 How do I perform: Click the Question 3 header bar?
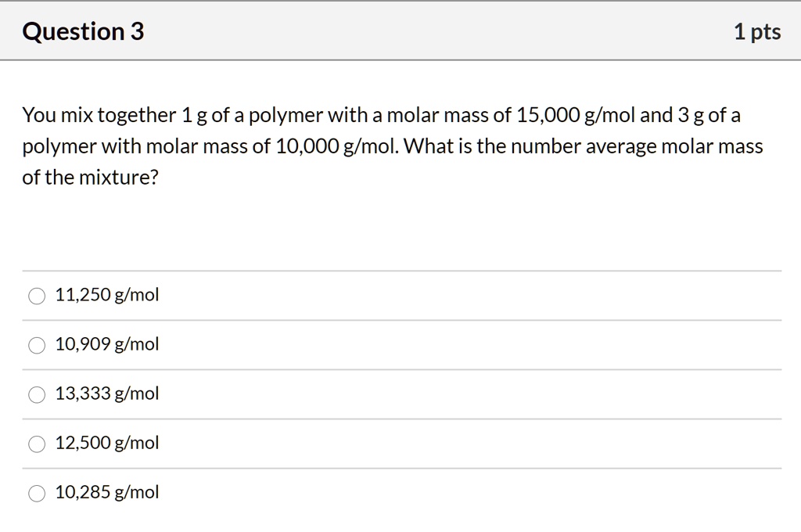click(x=400, y=31)
